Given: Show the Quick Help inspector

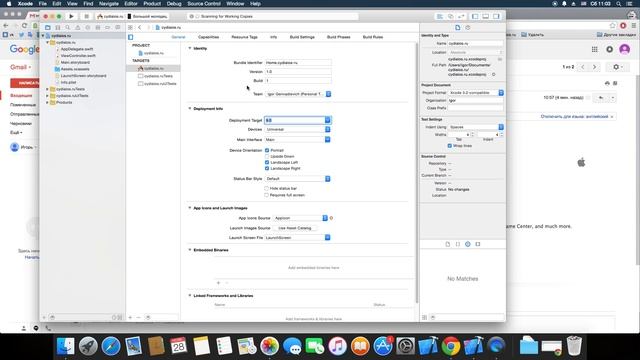Looking at the screenshot, I should [468, 27].
